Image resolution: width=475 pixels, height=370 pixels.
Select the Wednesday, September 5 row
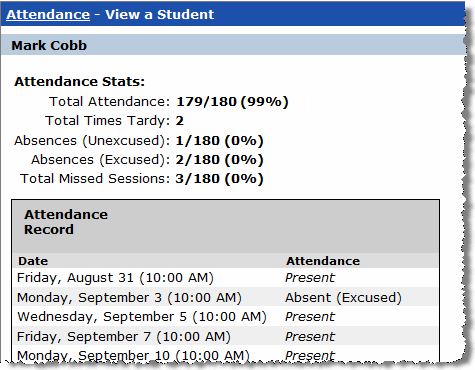click(x=225, y=316)
